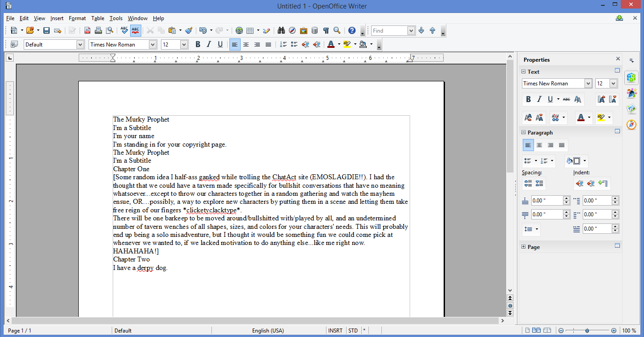Run Spelling and Grammar check
Viewport: 644px width, 337px height.
pyautogui.click(x=124, y=30)
